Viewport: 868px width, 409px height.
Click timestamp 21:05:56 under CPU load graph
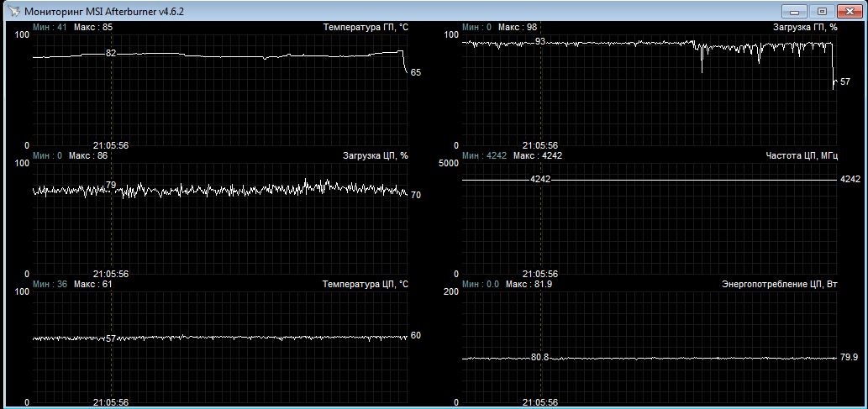[x=111, y=274]
